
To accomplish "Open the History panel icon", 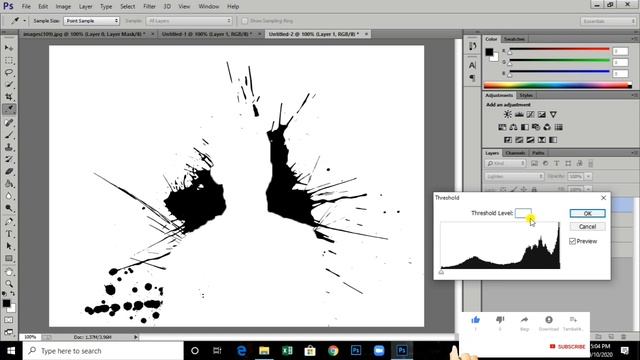I will point(472,46).
